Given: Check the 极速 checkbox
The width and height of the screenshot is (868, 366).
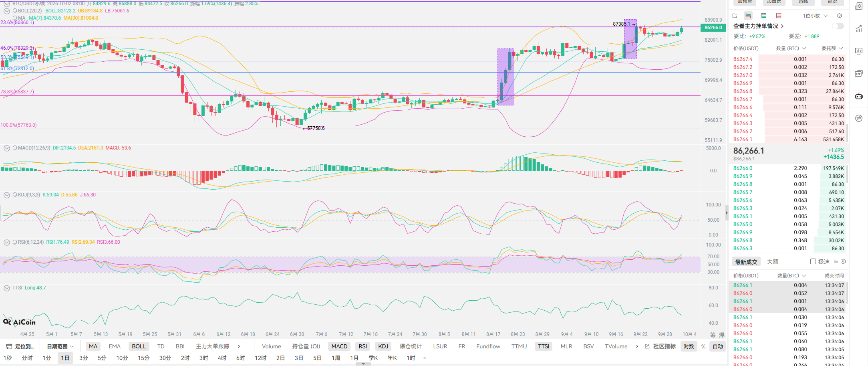Looking at the screenshot, I should point(813,261).
